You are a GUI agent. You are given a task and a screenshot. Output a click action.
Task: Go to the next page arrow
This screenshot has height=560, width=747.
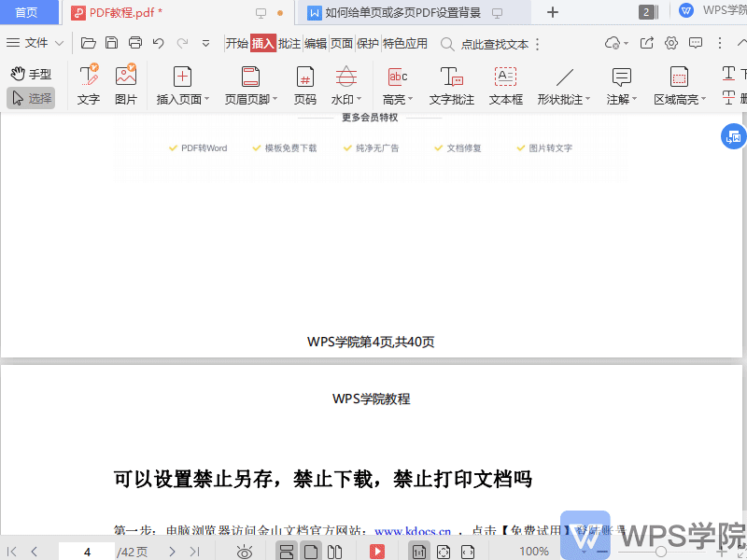coord(172,552)
